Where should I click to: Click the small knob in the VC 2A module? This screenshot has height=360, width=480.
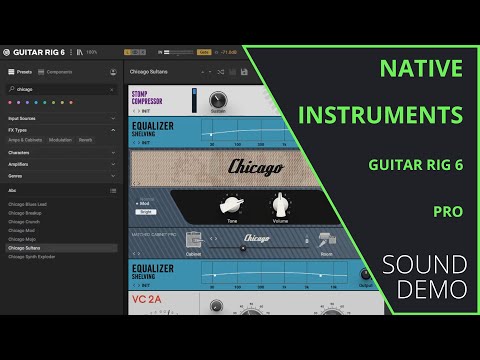(216, 306)
